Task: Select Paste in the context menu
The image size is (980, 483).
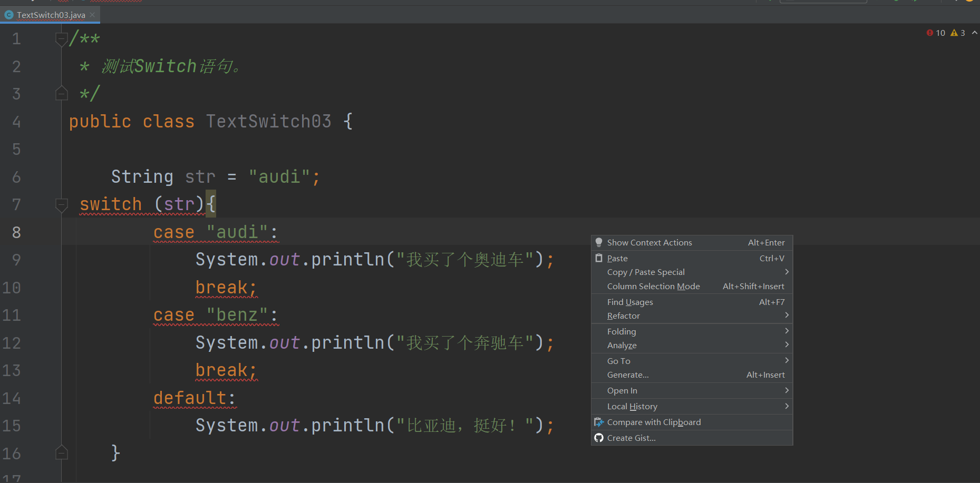Action: tap(692, 258)
